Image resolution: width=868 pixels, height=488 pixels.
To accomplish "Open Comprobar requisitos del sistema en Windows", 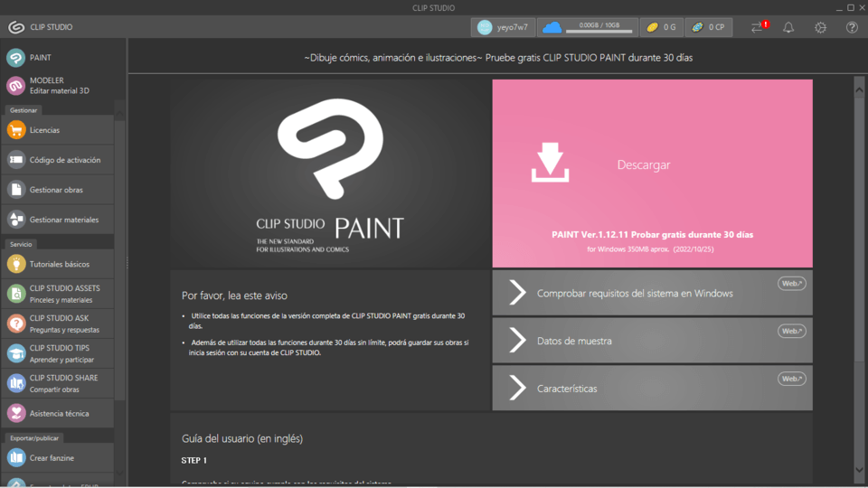I will pos(652,293).
